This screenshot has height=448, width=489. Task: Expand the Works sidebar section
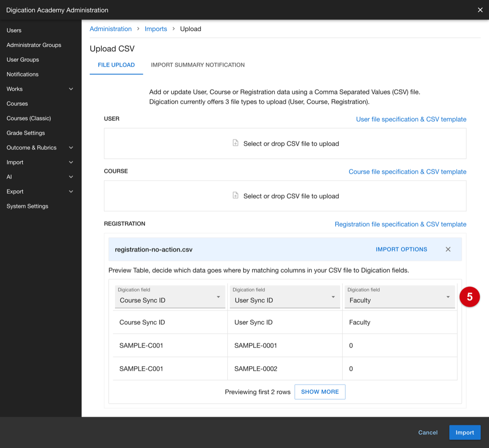(x=71, y=89)
